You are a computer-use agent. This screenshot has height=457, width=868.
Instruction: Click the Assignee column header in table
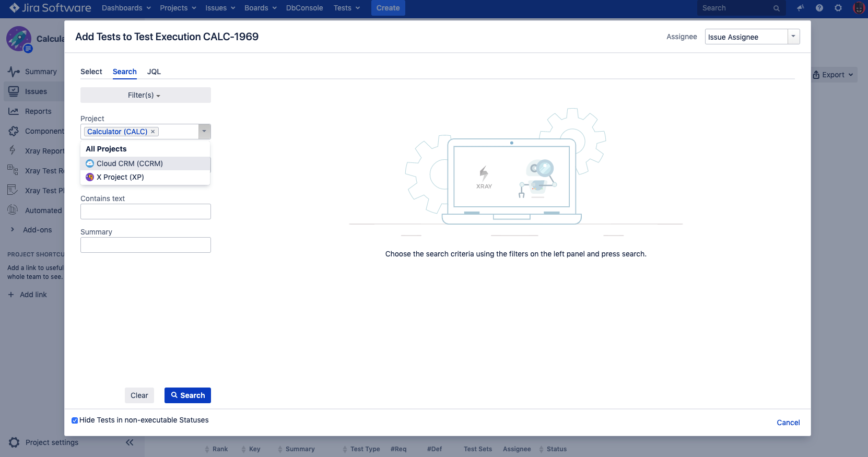(x=517, y=449)
